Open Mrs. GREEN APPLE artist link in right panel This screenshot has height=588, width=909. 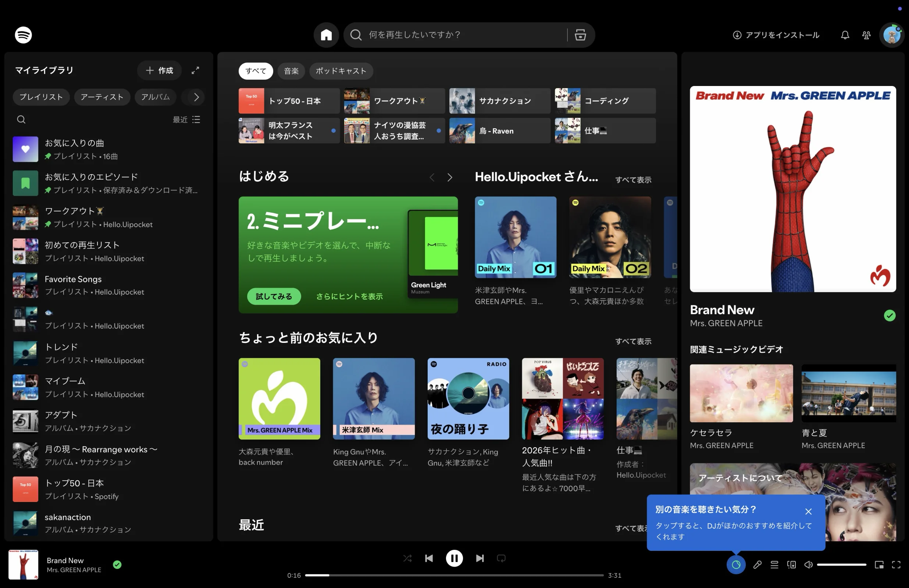[x=726, y=323]
